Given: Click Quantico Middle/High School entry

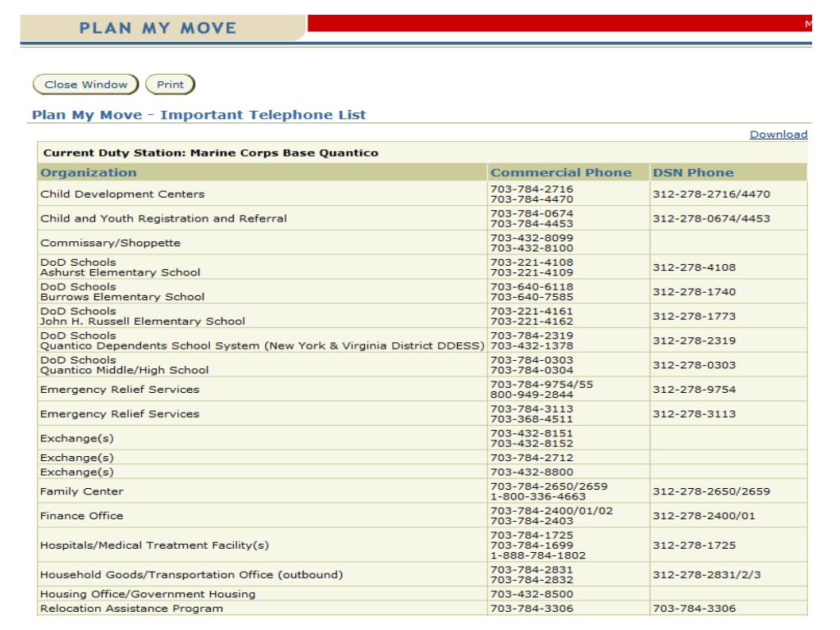Looking at the screenshot, I should [124, 370].
